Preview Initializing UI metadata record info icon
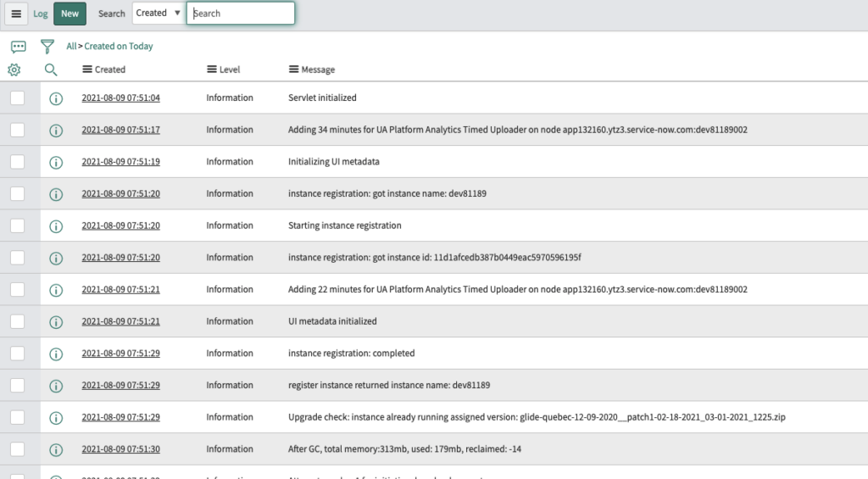Image resolution: width=868 pixels, height=479 pixels. pos(56,162)
